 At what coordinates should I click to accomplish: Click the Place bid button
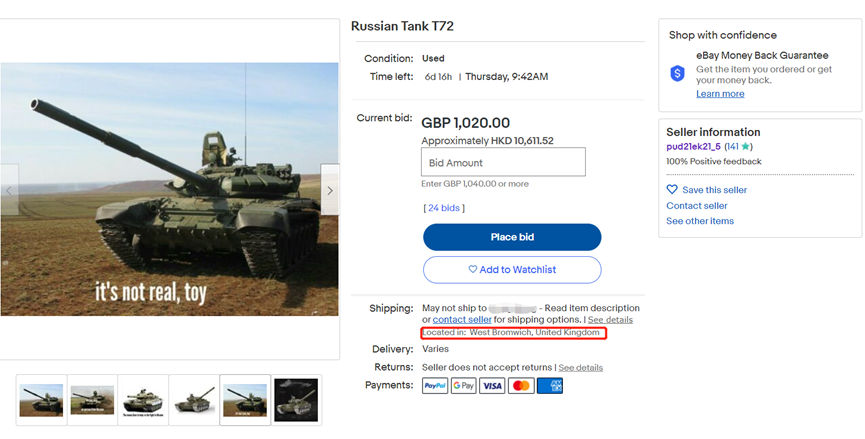[x=512, y=237]
